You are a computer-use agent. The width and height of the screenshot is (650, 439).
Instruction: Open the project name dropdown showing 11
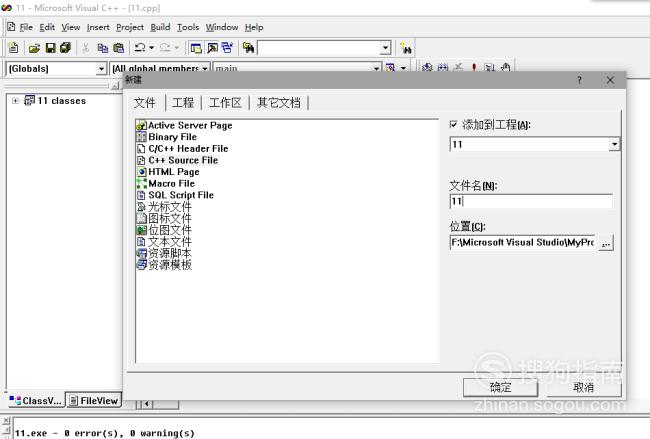point(614,144)
